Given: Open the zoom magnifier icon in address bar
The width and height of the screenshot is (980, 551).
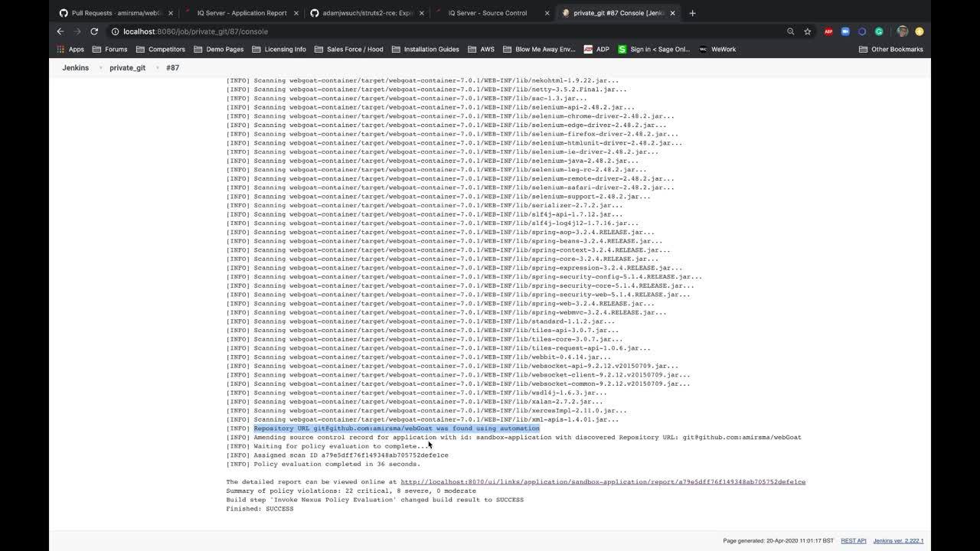Looking at the screenshot, I should tap(791, 31).
